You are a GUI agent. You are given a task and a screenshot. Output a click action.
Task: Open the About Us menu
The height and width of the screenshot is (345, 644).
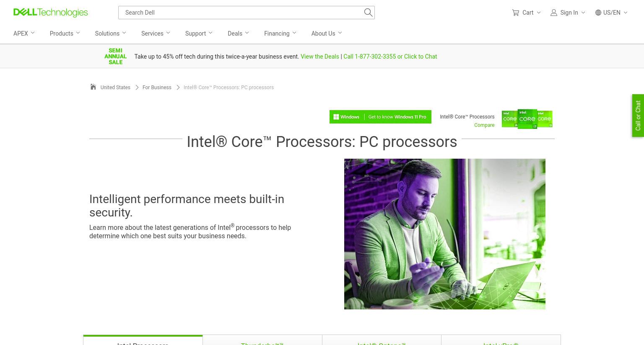[326, 33]
